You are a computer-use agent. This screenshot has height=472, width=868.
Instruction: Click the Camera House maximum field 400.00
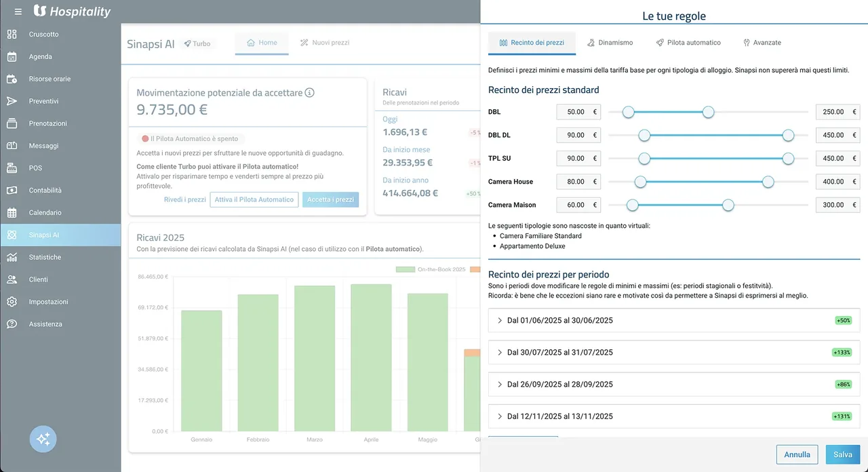coord(837,182)
